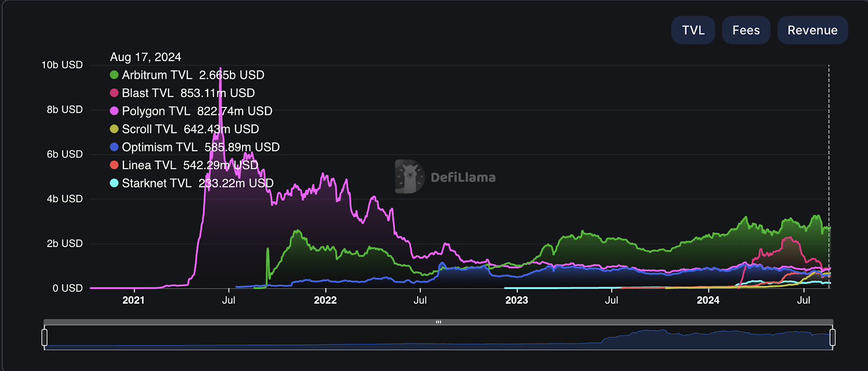Click the 2022 x-axis label
868x371 pixels.
[325, 300]
